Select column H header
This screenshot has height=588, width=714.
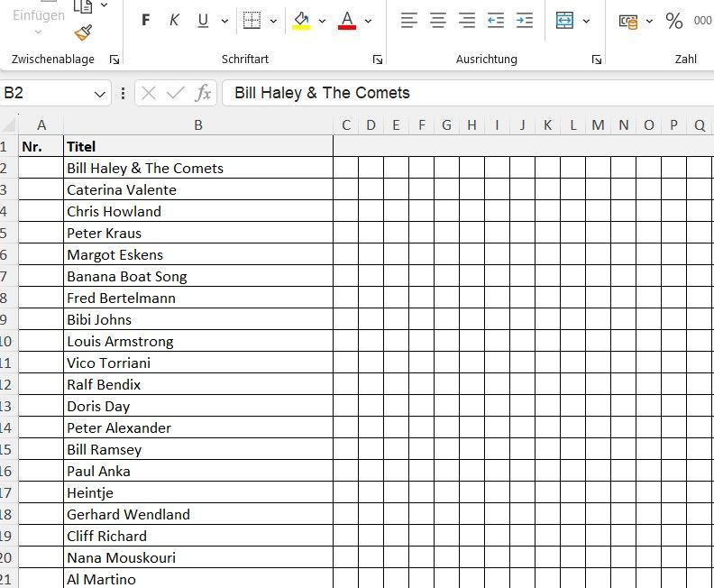pyautogui.click(x=471, y=125)
